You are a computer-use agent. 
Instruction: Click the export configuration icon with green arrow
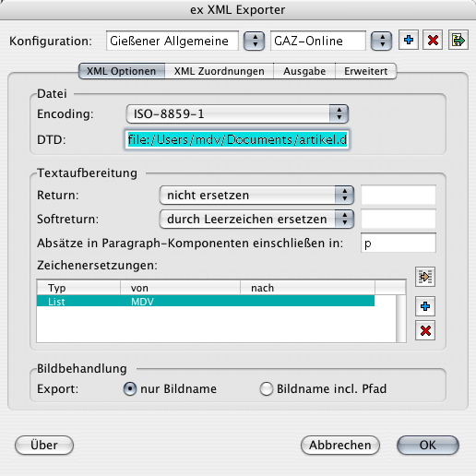pyautogui.click(x=458, y=40)
